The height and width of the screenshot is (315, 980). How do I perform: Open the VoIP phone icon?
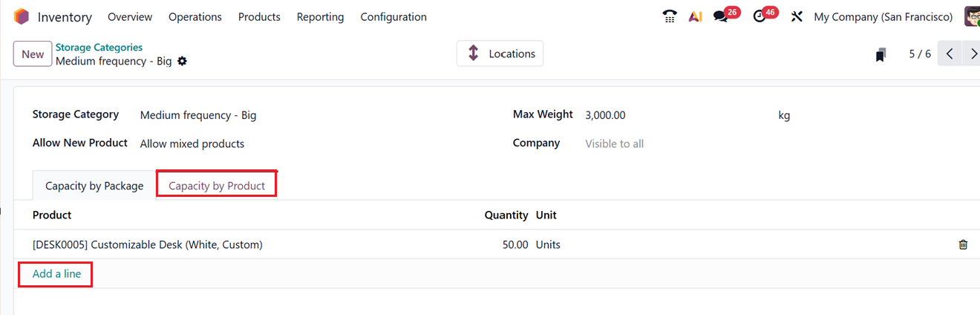(x=670, y=16)
